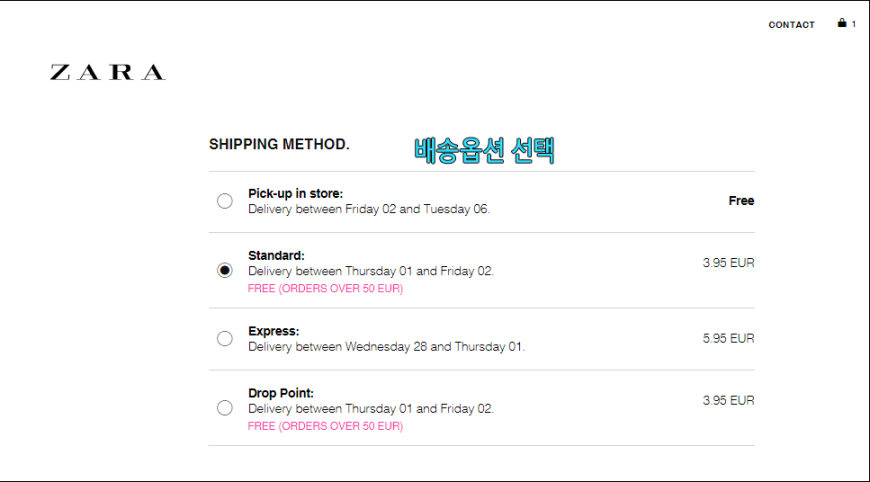Click the Standard shipping label
Image resolution: width=870 pixels, height=482 pixels.
(x=276, y=256)
